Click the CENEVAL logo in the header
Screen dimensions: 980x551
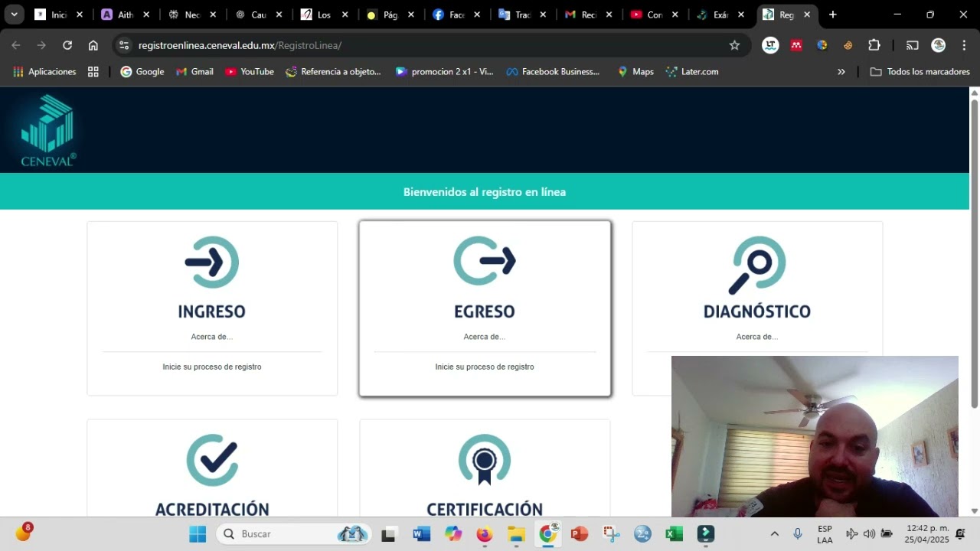[49, 130]
